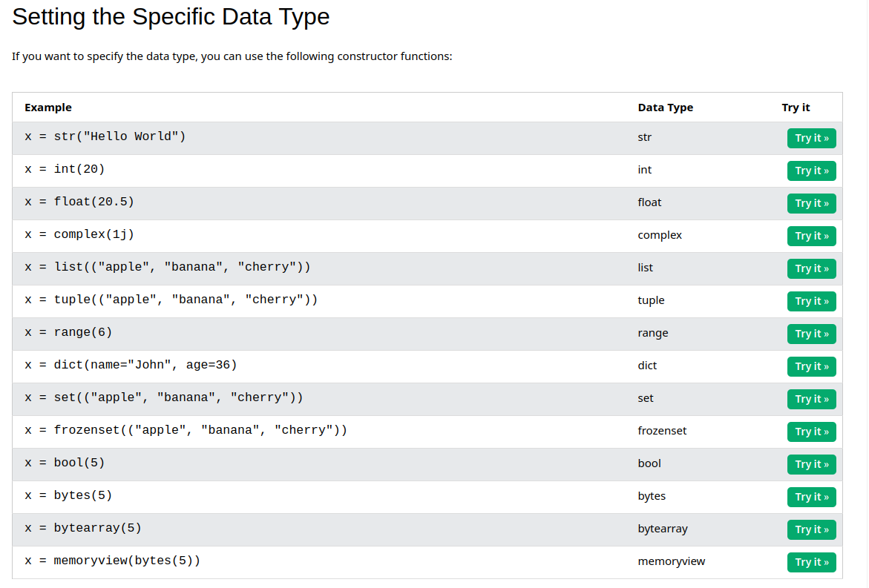Click the Setting the Specific Data Type heading

[x=171, y=17]
